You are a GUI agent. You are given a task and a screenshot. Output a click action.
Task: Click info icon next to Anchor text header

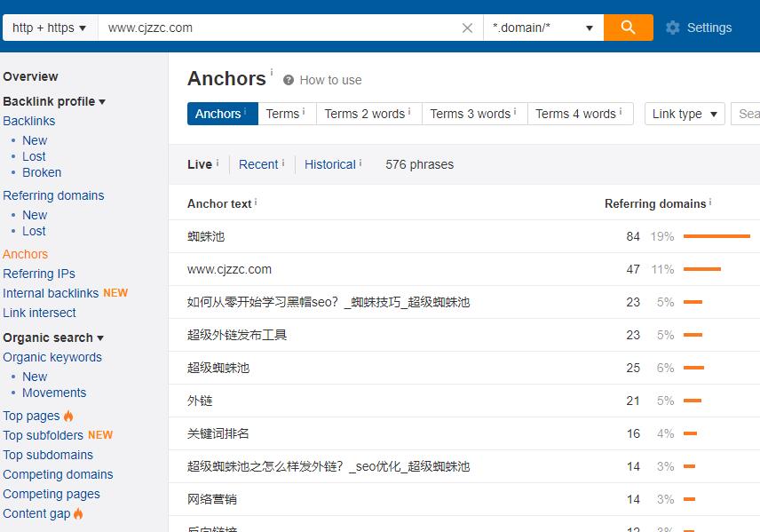(x=256, y=202)
